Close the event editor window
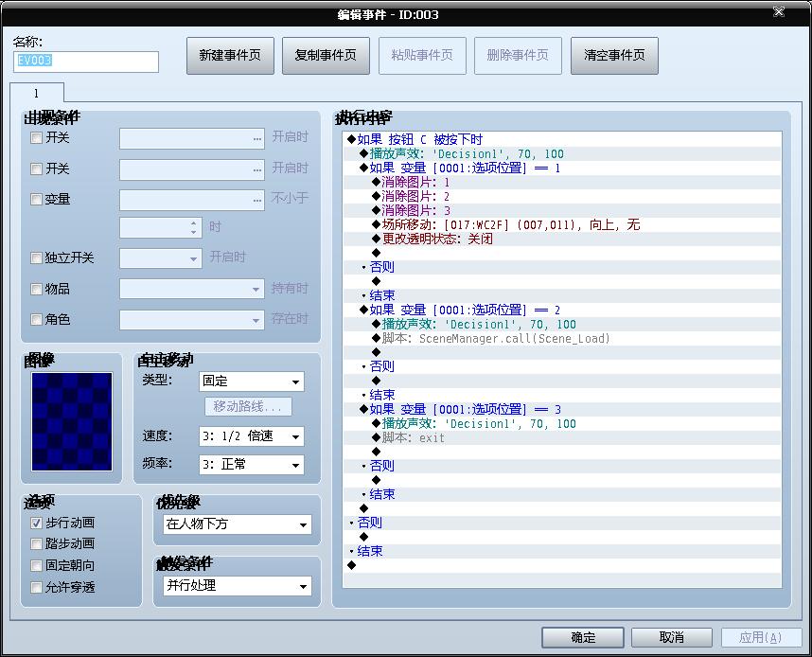The width and height of the screenshot is (812, 657). tap(778, 12)
